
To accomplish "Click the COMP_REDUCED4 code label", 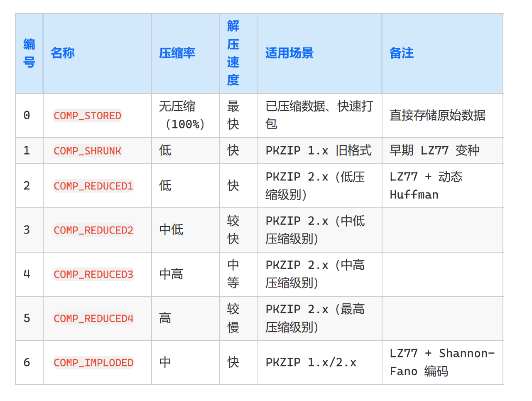I will [93, 319].
